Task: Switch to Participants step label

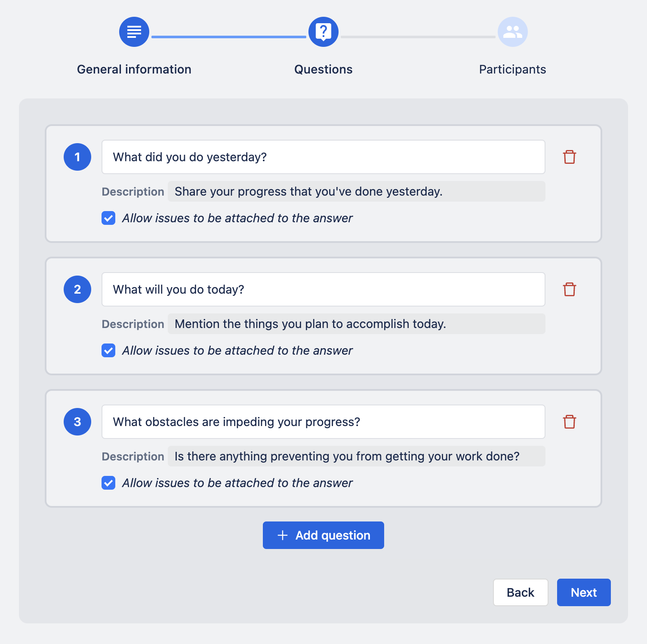Action: pyautogui.click(x=513, y=69)
